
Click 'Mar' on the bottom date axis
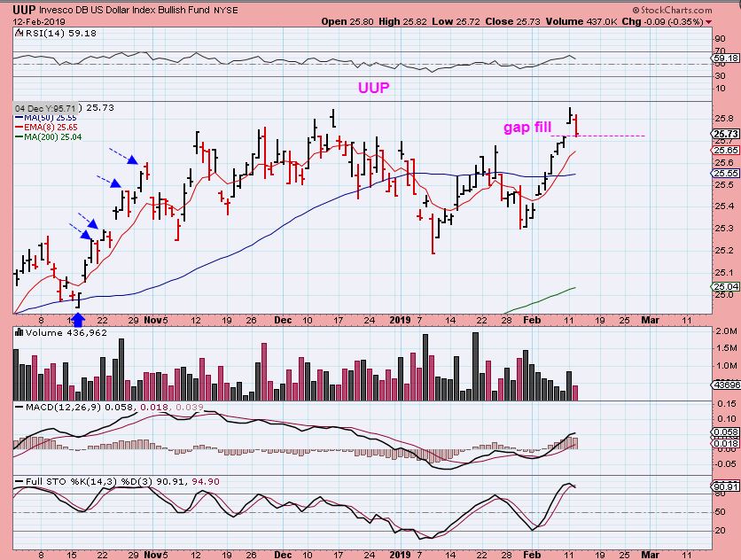click(x=651, y=555)
